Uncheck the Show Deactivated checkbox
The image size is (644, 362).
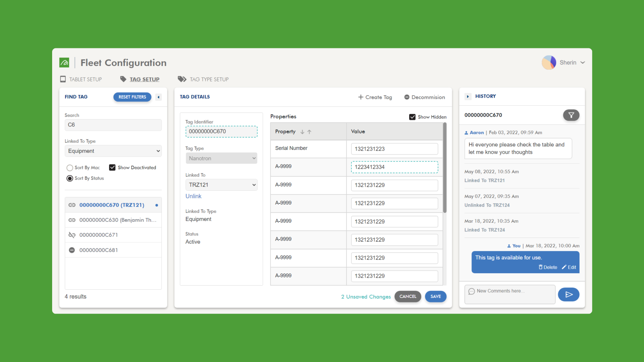tap(112, 167)
